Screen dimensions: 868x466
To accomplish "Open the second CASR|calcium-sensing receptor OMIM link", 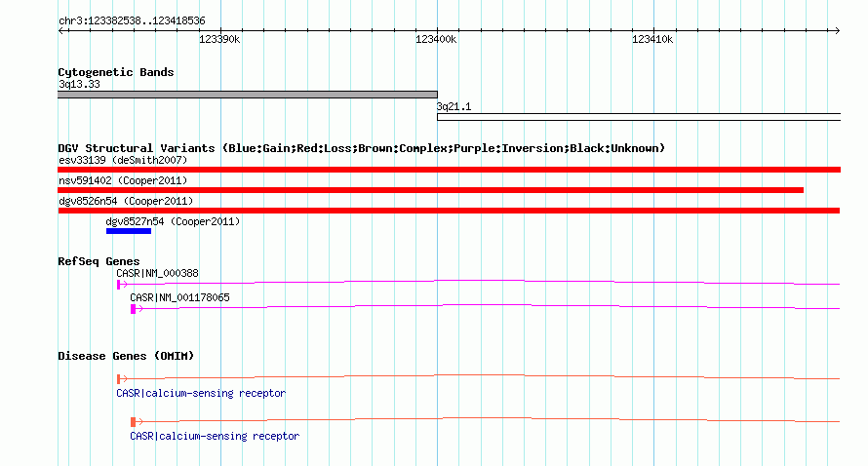I will pos(215,436).
